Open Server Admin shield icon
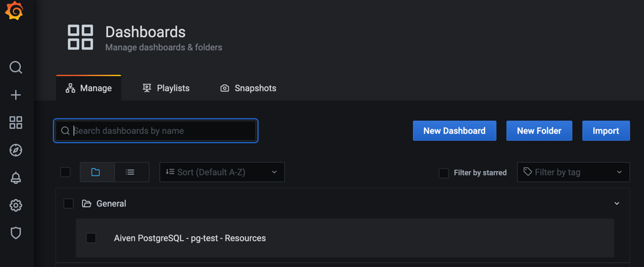This screenshot has width=644, height=267. click(16, 233)
